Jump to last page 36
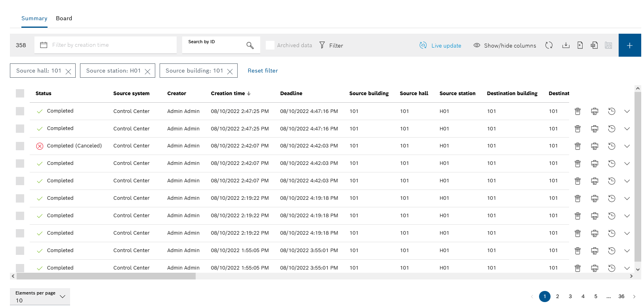The width and height of the screenshot is (644, 308). point(621,297)
